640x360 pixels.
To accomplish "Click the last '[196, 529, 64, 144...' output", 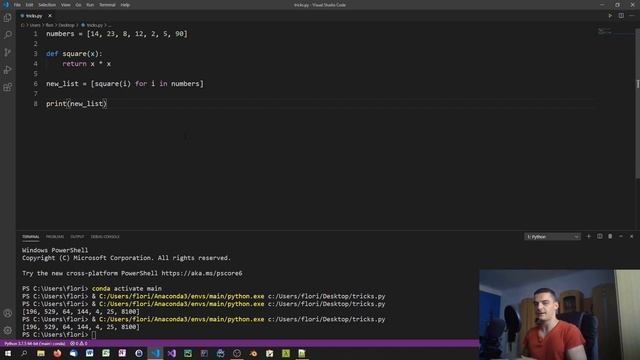I will click(x=81, y=327).
